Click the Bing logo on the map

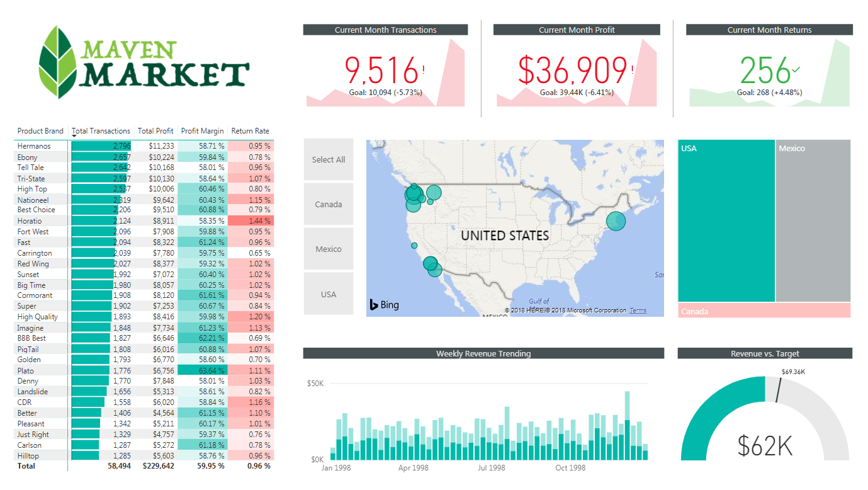[384, 305]
